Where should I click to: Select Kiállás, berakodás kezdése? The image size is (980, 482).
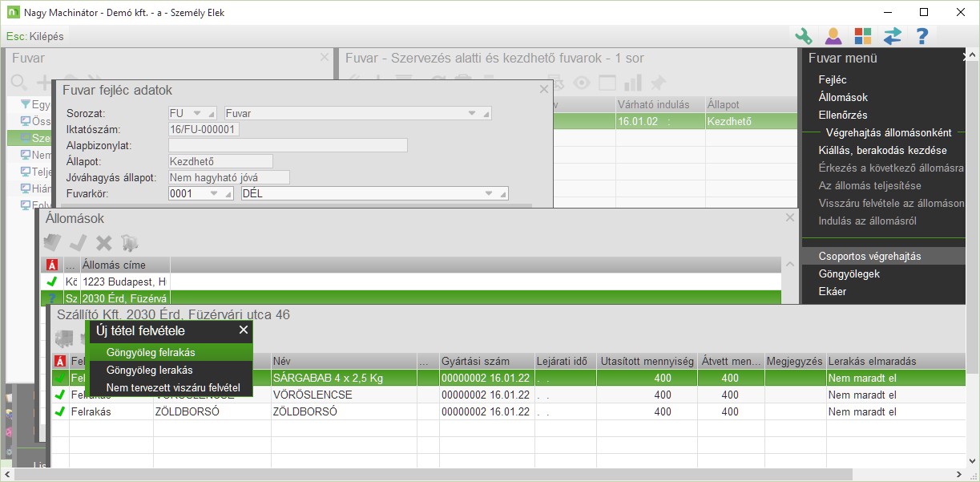[882, 150]
